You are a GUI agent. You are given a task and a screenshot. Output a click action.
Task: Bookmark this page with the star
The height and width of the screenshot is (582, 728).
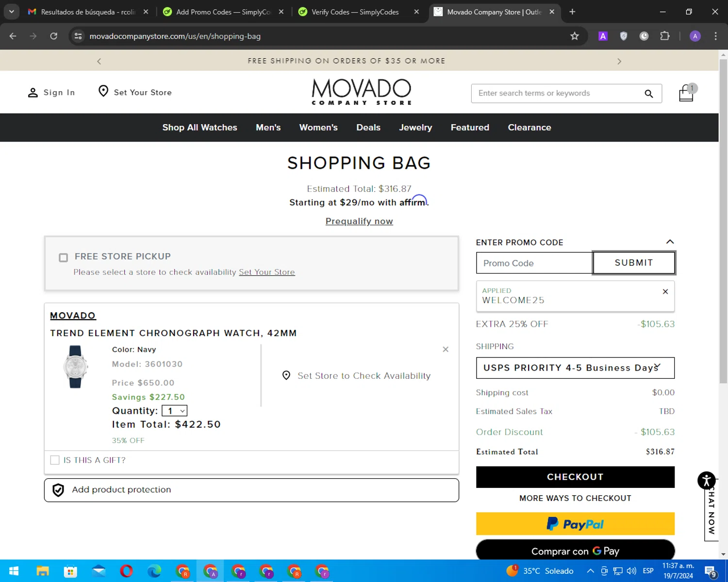click(x=575, y=36)
